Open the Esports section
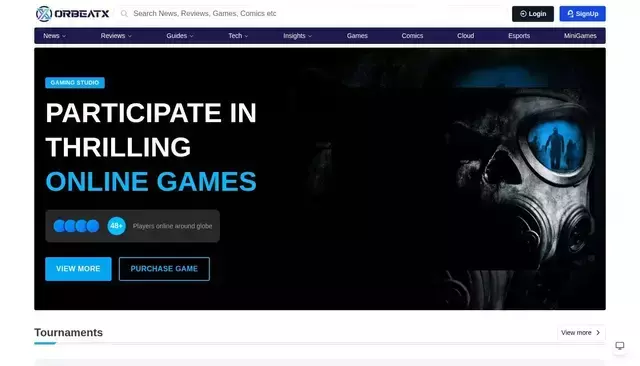Screen dimensions: 640x366 coord(519,36)
